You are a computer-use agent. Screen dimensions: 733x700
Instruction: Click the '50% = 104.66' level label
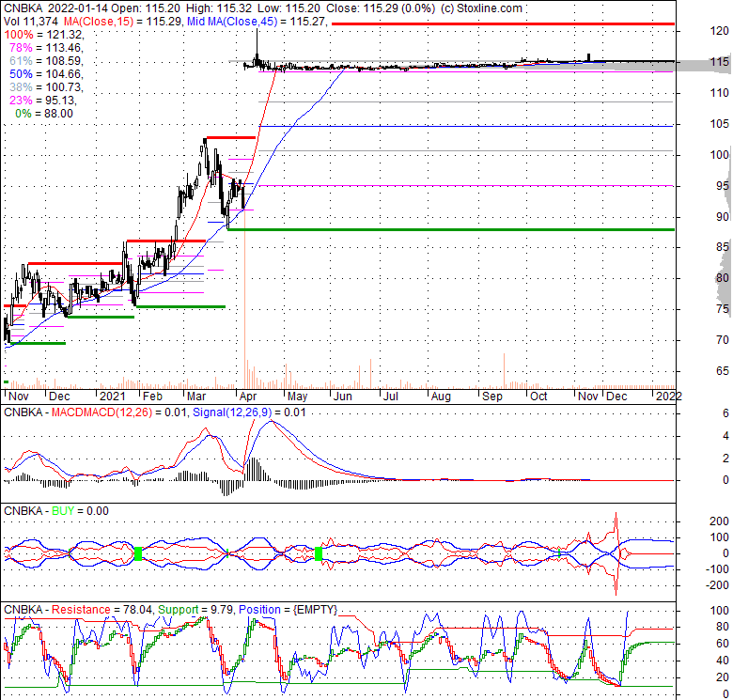tap(46, 74)
